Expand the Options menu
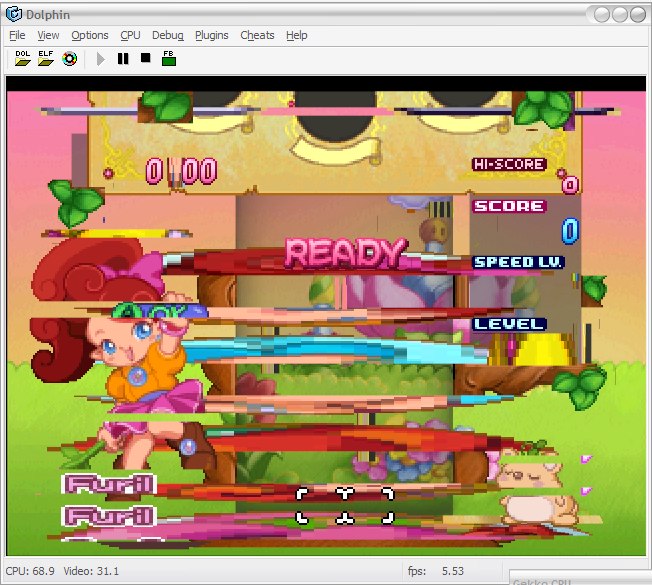652x585 pixels. [90, 35]
